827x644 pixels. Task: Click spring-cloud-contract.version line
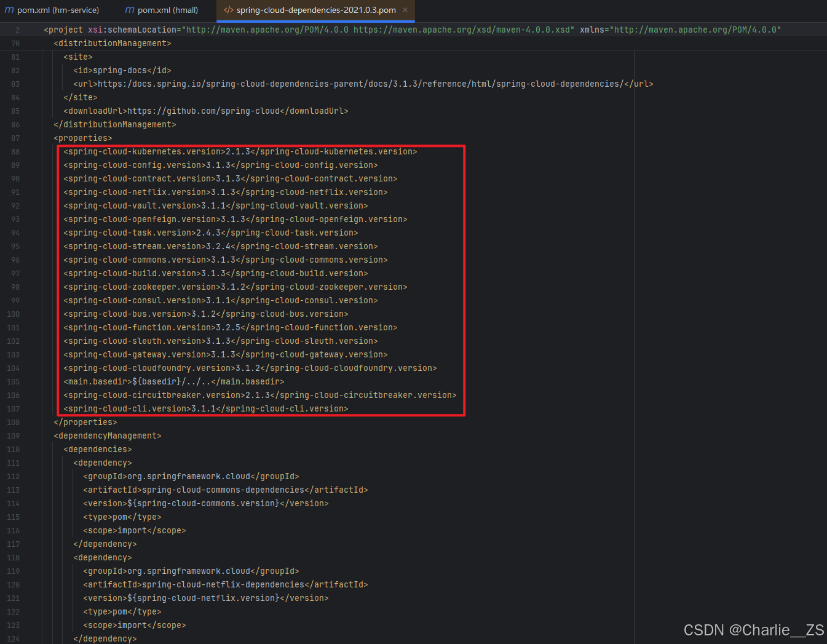(231, 178)
